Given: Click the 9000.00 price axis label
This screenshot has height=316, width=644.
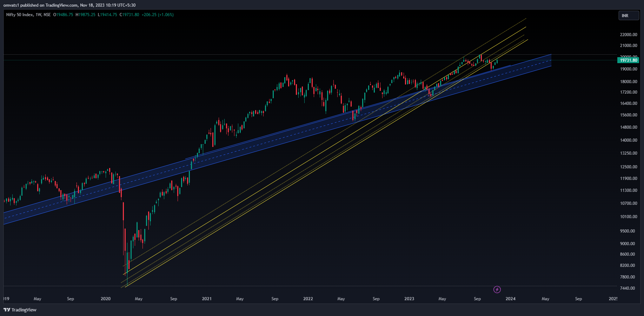Looking at the screenshot, I should pos(628,244).
